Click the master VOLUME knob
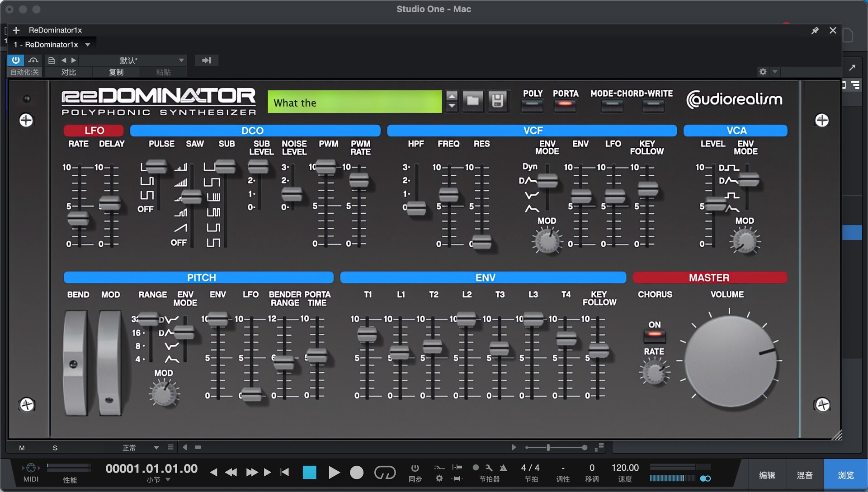 [x=730, y=361]
